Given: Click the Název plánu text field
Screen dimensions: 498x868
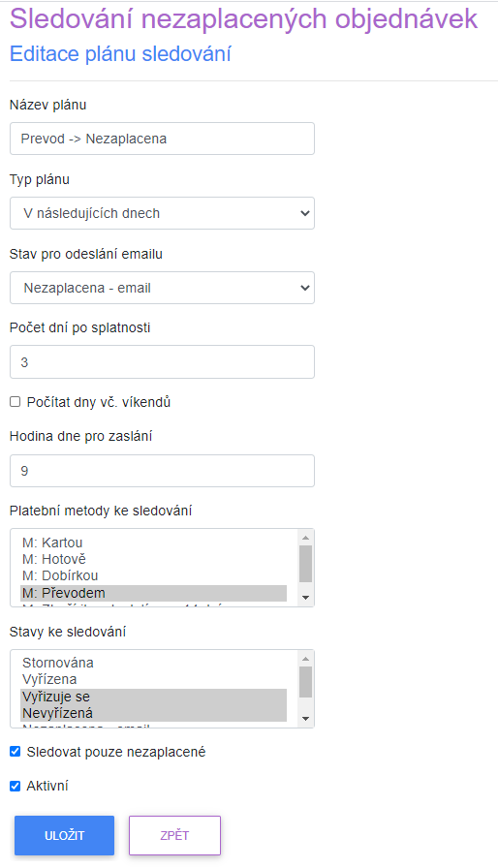Looking at the screenshot, I should (162, 139).
